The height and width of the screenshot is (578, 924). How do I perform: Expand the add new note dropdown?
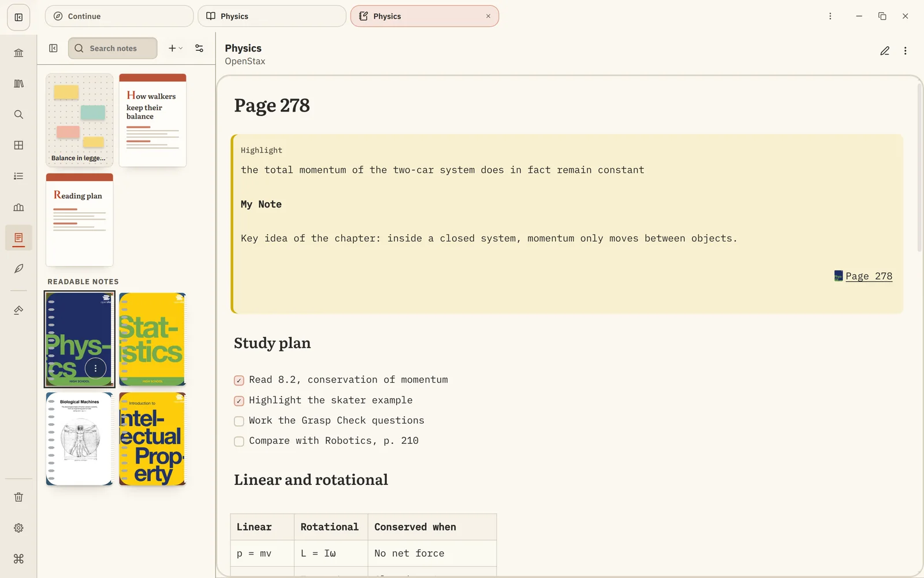176,49
